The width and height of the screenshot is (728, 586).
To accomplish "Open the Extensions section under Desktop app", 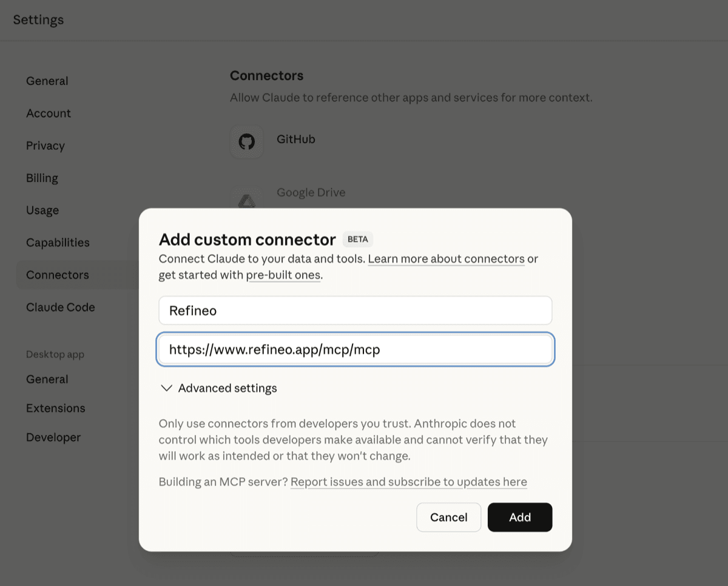I will (x=55, y=408).
